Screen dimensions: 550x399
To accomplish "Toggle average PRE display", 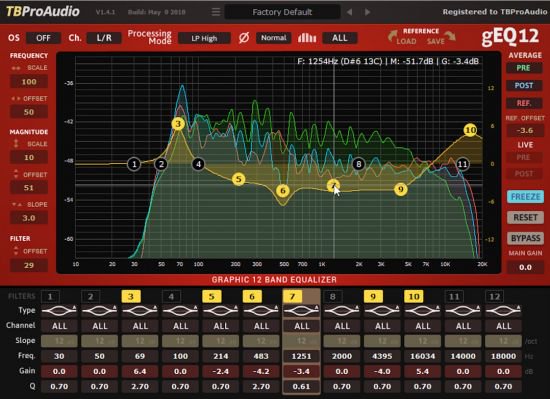I will click(x=524, y=68).
